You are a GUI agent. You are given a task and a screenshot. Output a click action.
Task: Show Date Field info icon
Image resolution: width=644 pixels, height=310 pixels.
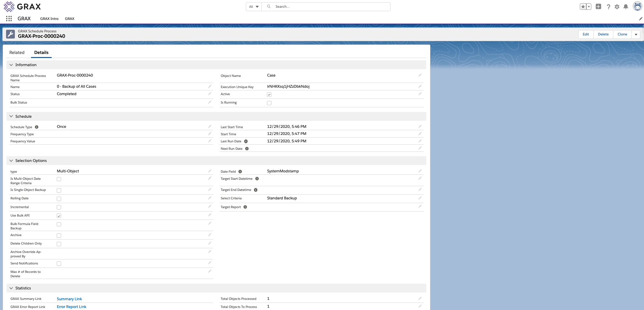click(x=240, y=172)
